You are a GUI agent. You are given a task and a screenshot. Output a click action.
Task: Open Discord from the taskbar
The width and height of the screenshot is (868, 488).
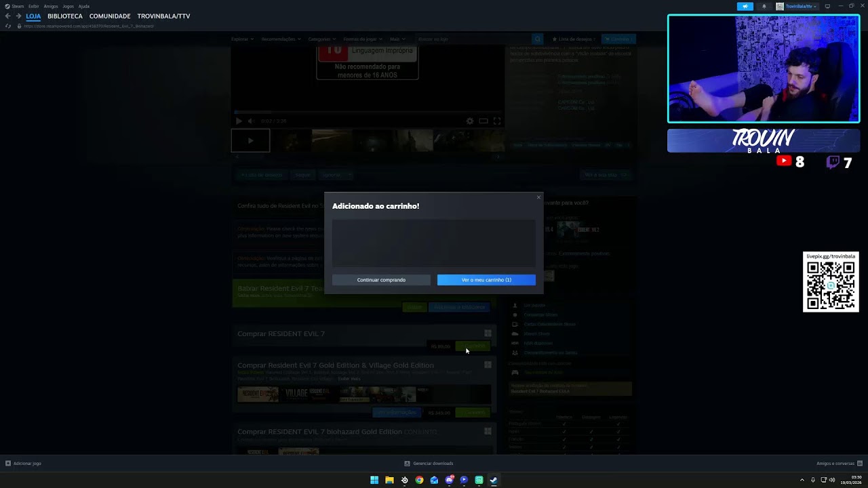point(449,480)
